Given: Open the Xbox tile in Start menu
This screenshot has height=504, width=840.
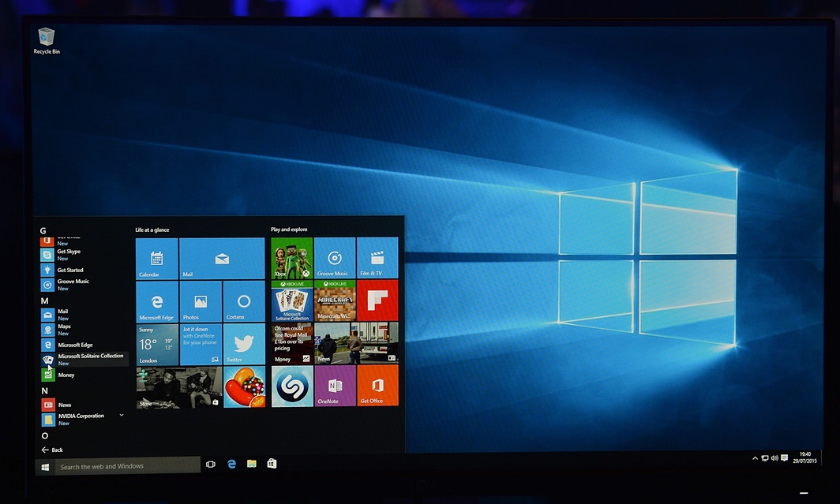Looking at the screenshot, I should [x=291, y=258].
